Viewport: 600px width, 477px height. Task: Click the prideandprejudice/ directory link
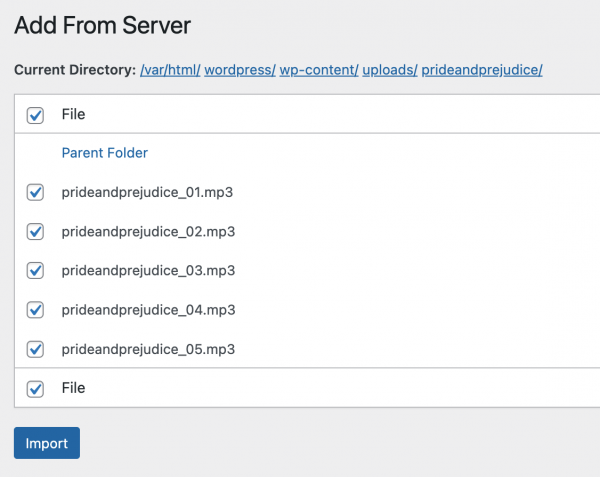click(x=482, y=70)
